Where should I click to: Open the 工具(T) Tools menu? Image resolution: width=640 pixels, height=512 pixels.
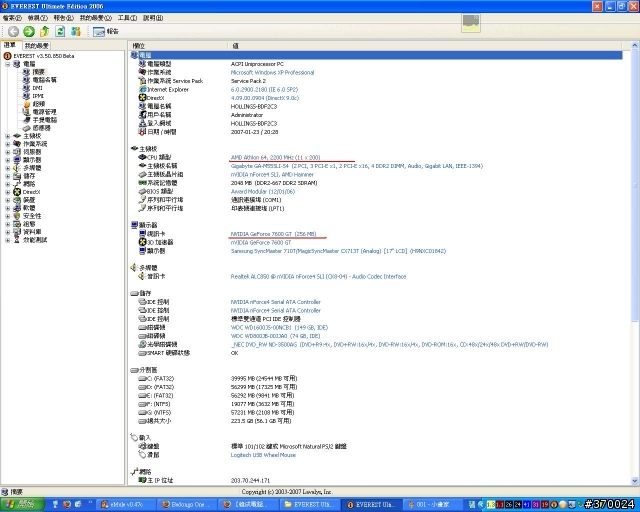(127, 18)
